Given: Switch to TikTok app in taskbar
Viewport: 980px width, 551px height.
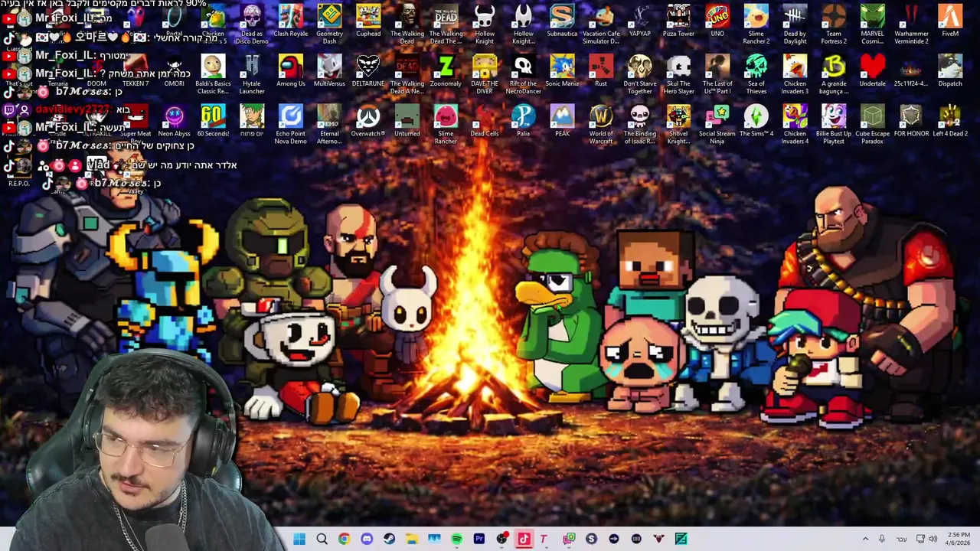Looking at the screenshot, I should click(524, 539).
